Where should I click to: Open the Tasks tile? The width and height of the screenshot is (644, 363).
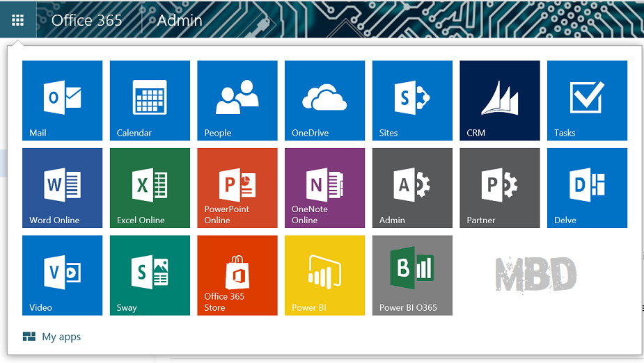coord(588,101)
